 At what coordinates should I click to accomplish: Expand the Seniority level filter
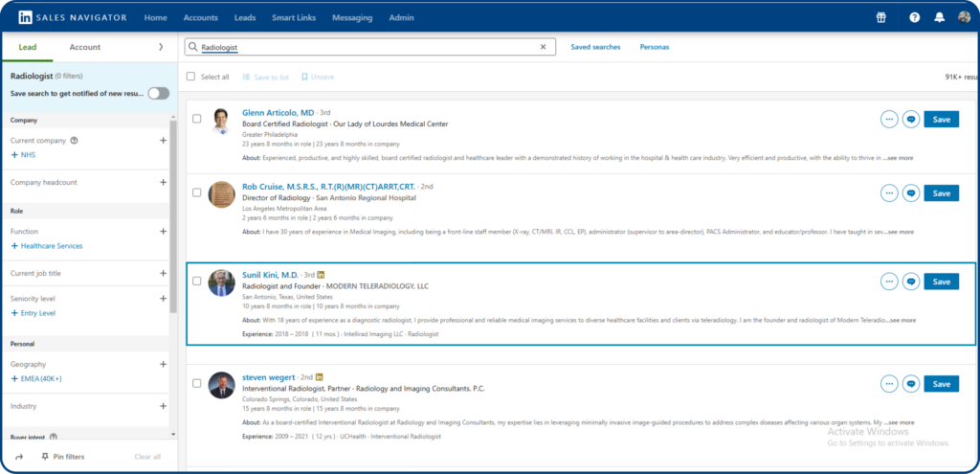coord(163,299)
